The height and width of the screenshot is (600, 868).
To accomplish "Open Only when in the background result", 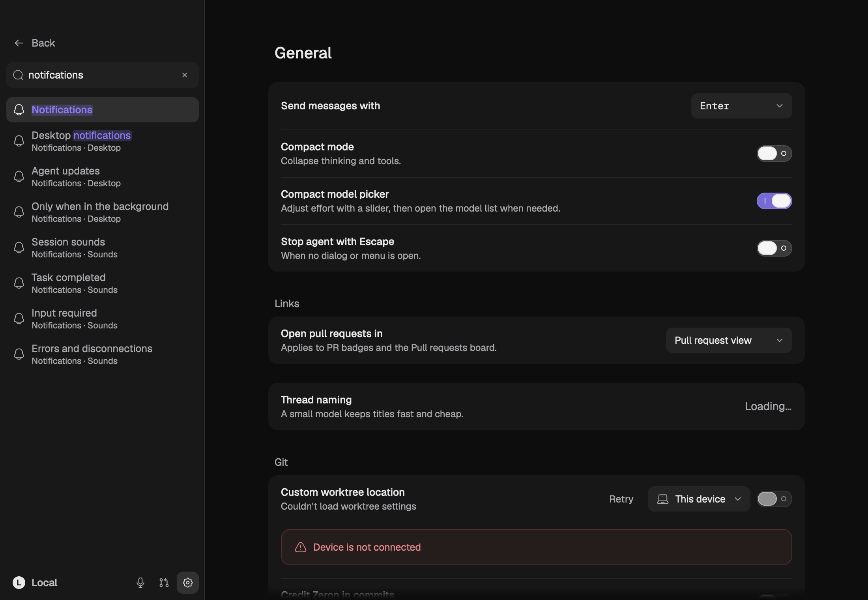I will [103, 212].
